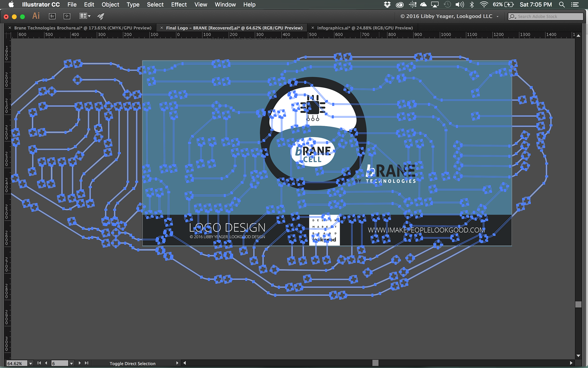Viewport: 588px width, 368px height.
Task: Click the dotted grid status menu icon
Action: 413,4
